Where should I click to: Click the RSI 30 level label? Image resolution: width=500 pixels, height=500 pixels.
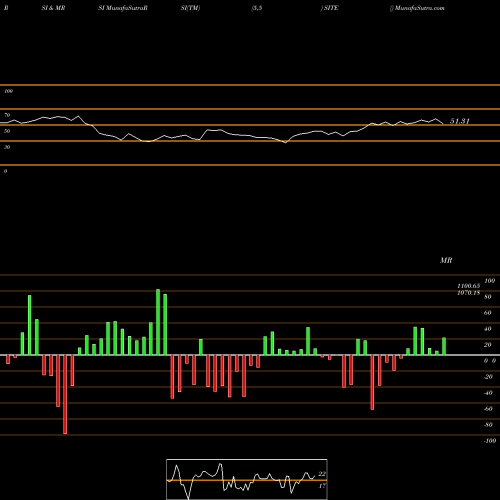tap(7, 147)
